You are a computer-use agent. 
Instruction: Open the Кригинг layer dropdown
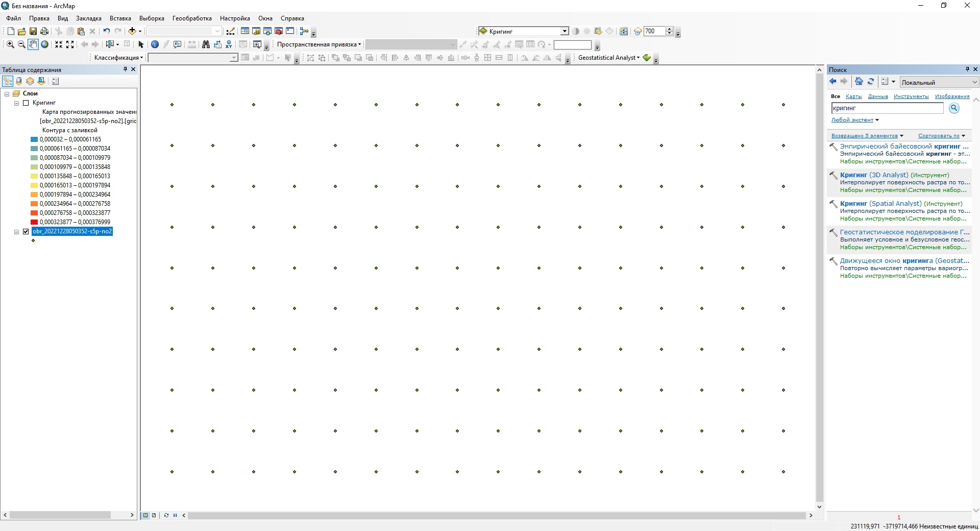565,31
